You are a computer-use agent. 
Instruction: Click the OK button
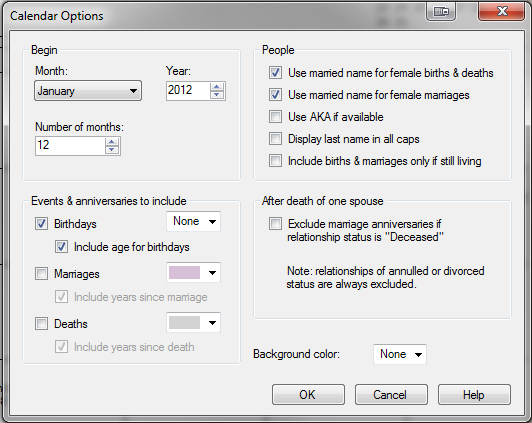click(x=308, y=395)
